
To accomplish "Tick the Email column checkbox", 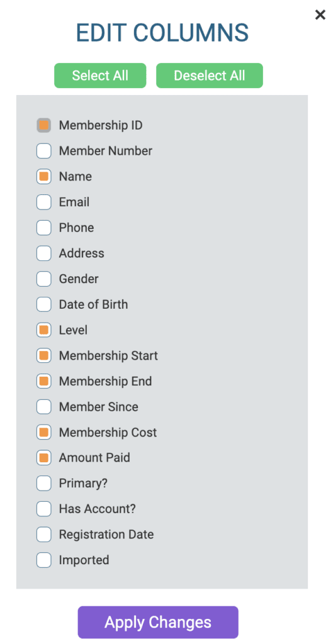I will click(x=44, y=202).
